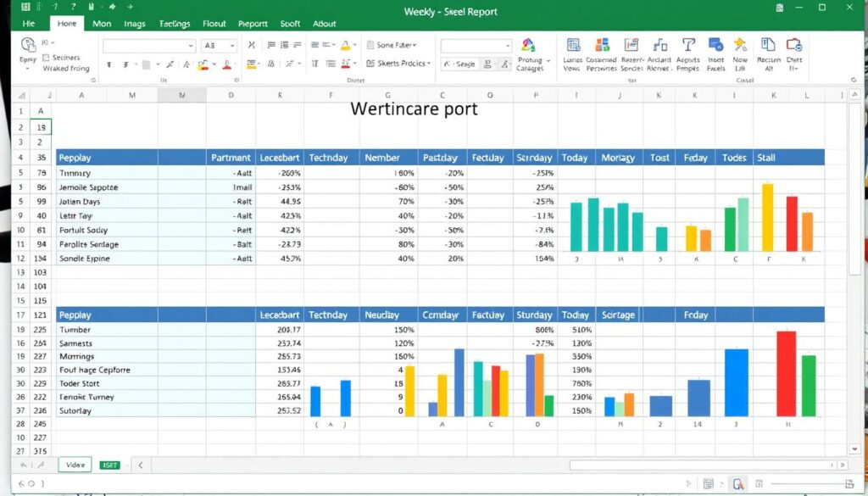Click the ribbon display options icon near minimize
Screen dimensions: 868x496
[x=780, y=8]
